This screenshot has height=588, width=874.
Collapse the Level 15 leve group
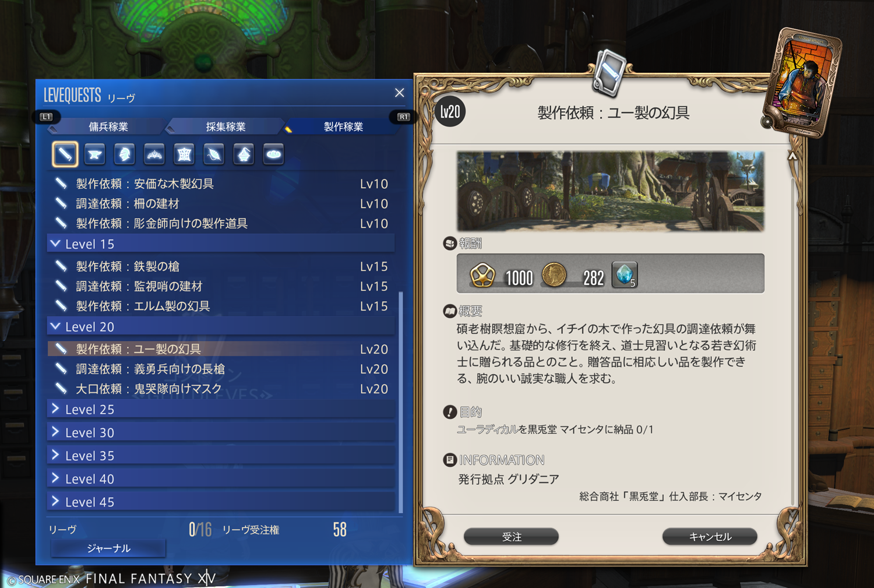pyautogui.click(x=221, y=244)
